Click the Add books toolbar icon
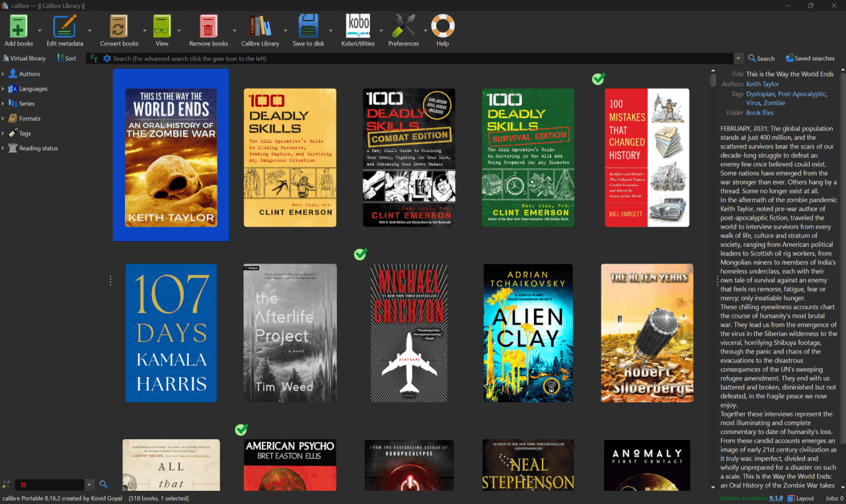This screenshot has height=504, width=846. [19, 26]
